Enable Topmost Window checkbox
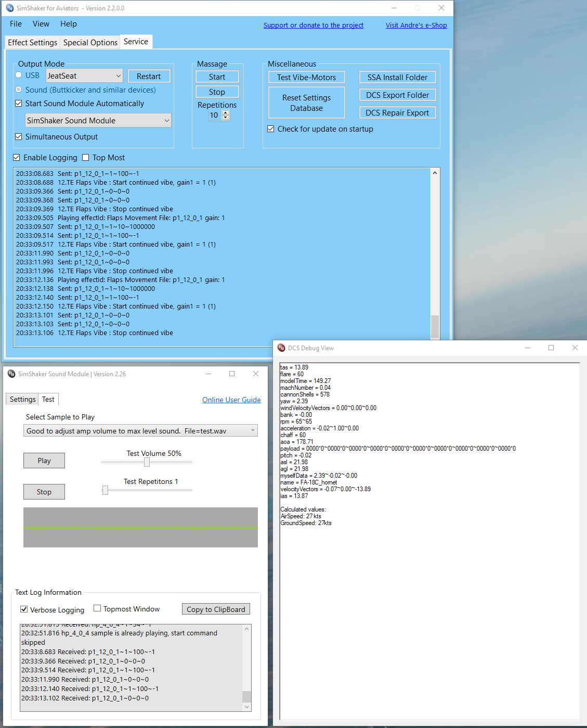This screenshot has height=728, width=587. [x=97, y=608]
